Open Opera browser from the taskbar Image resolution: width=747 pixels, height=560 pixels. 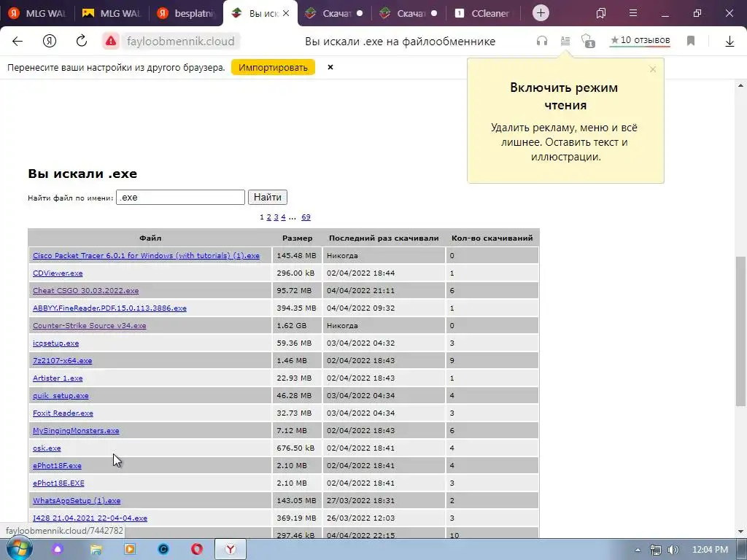pyautogui.click(x=197, y=550)
